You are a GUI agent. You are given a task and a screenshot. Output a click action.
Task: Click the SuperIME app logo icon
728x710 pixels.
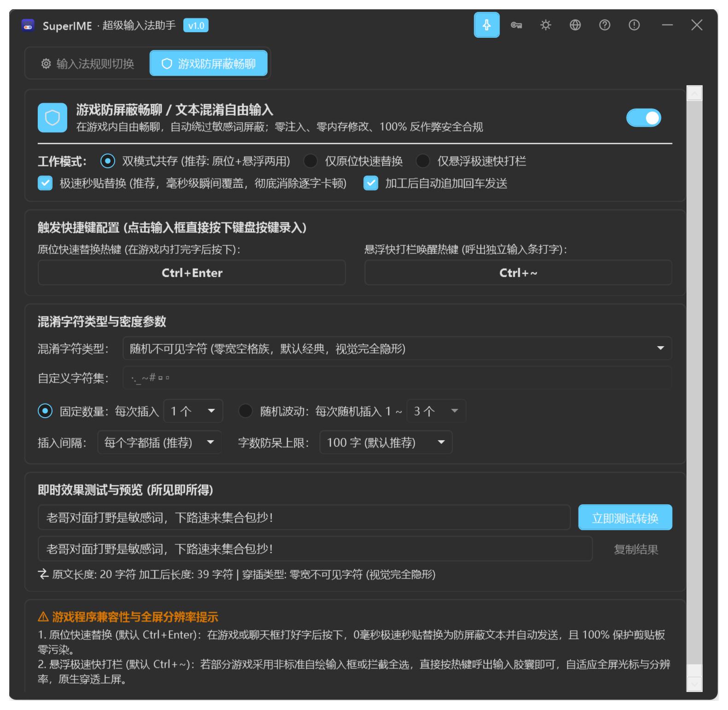tap(28, 25)
